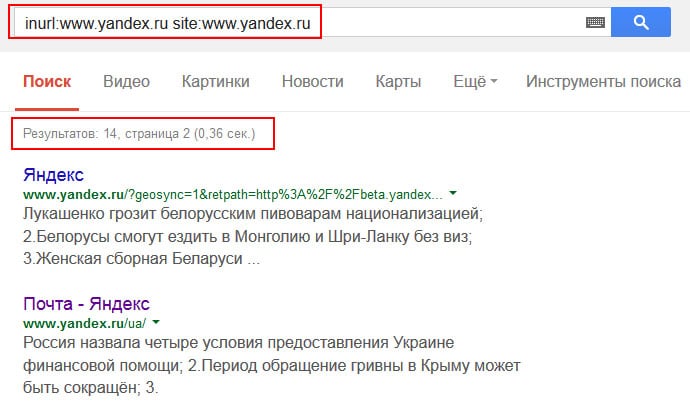
Task: Switch to the Видео tab
Action: 126,81
